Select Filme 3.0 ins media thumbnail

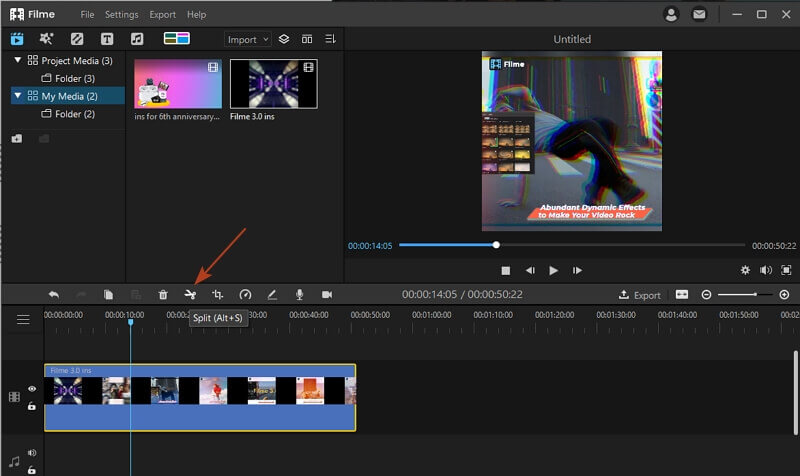pyautogui.click(x=273, y=84)
